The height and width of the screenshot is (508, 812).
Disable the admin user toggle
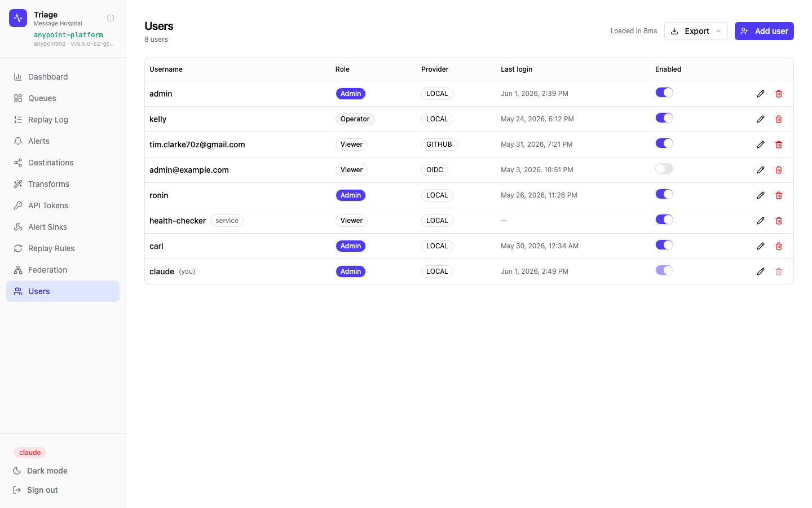click(664, 93)
